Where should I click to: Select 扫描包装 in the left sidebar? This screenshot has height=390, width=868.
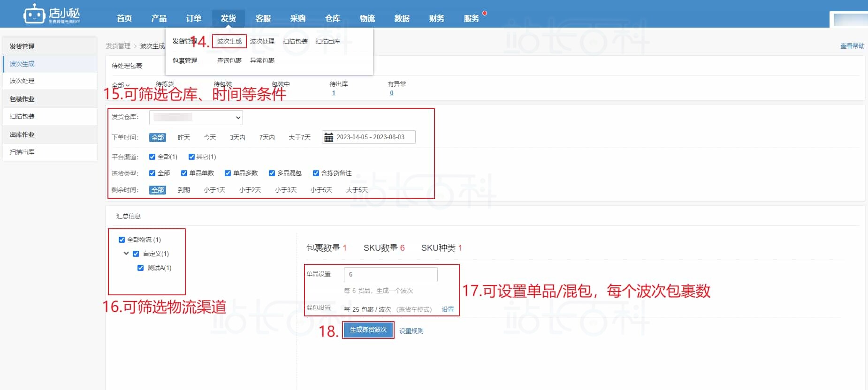tap(22, 116)
